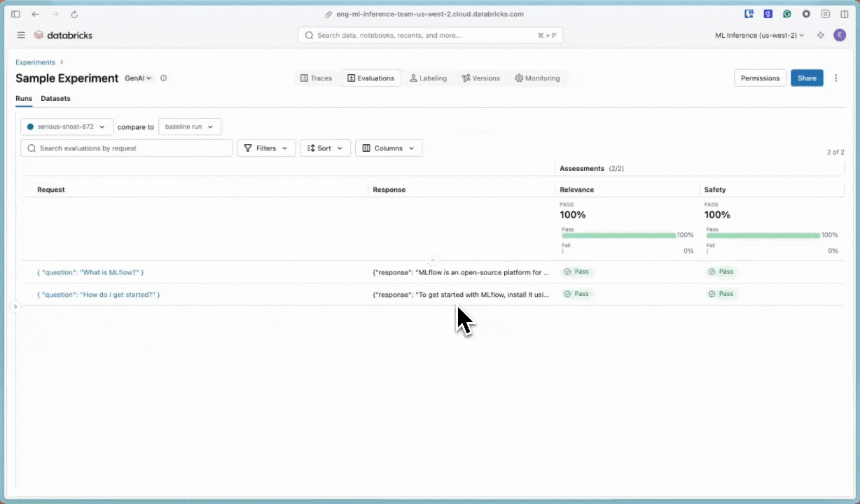Select the Runs sub-tab
This screenshot has height=504, width=860.
coord(24,99)
